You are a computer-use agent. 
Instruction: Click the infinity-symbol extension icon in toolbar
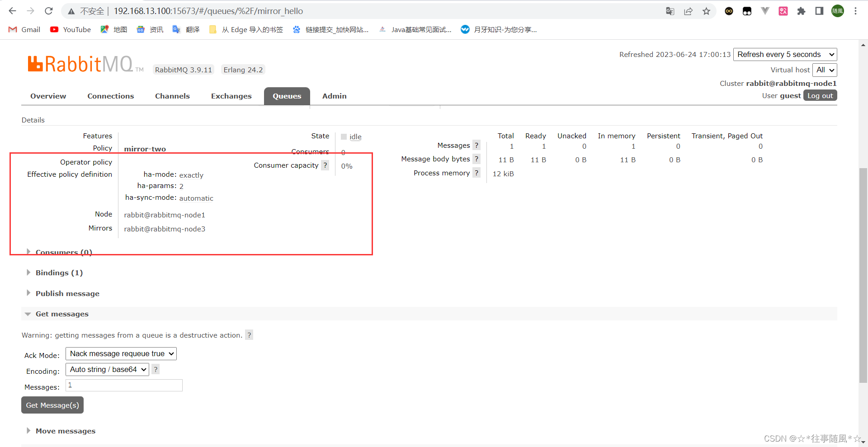(729, 11)
